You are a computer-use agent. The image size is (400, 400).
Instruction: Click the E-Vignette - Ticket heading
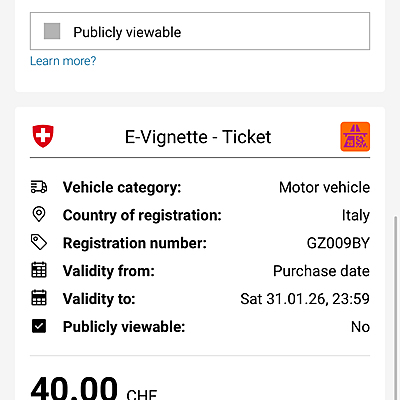[x=198, y=137]
